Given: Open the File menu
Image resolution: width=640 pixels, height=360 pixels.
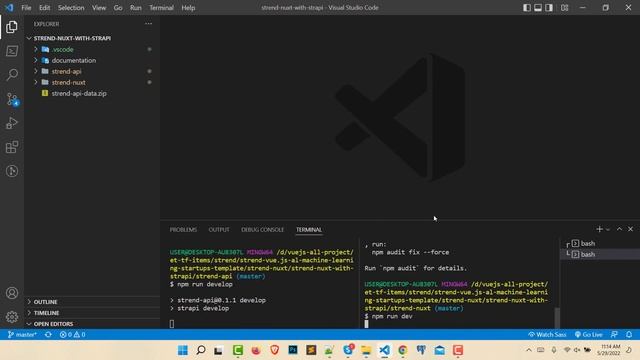Looking at the screenshot, I should (x=26, y=7).
